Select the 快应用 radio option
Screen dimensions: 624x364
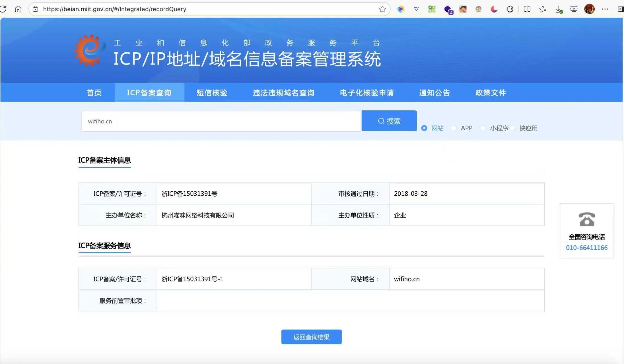tap(512, 128)
